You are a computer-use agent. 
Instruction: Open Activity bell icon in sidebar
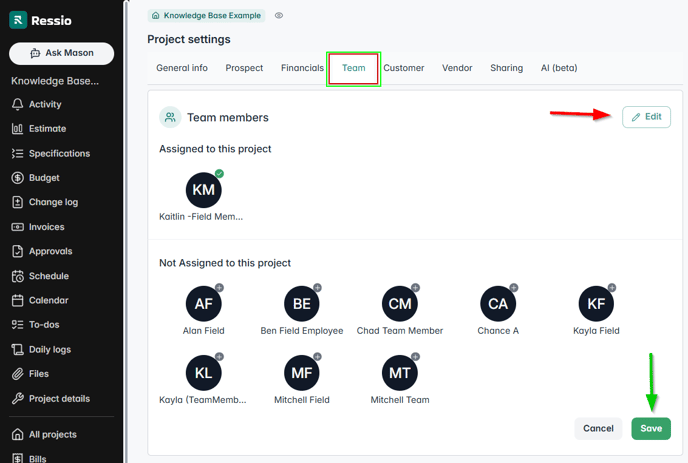(17, 104)
